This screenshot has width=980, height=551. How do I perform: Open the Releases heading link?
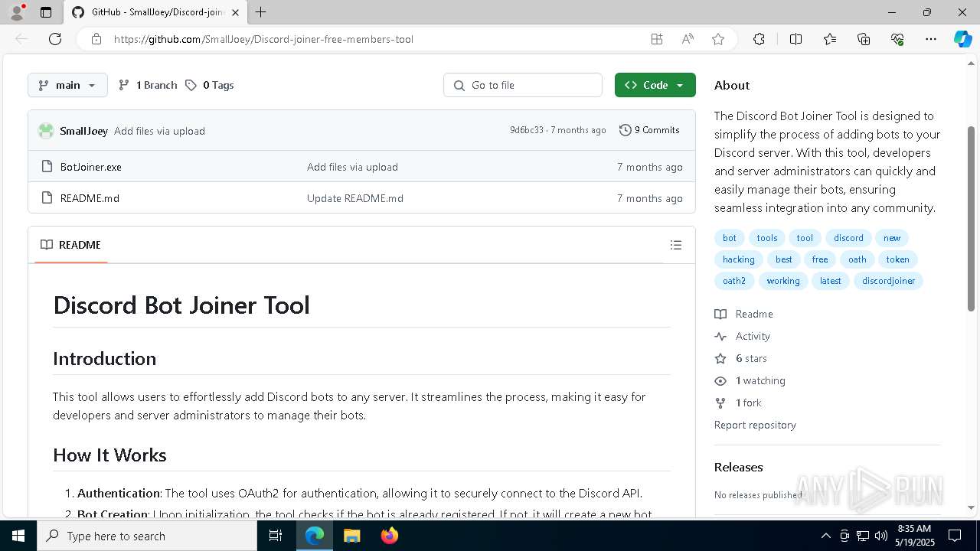(x=739, y=467)
